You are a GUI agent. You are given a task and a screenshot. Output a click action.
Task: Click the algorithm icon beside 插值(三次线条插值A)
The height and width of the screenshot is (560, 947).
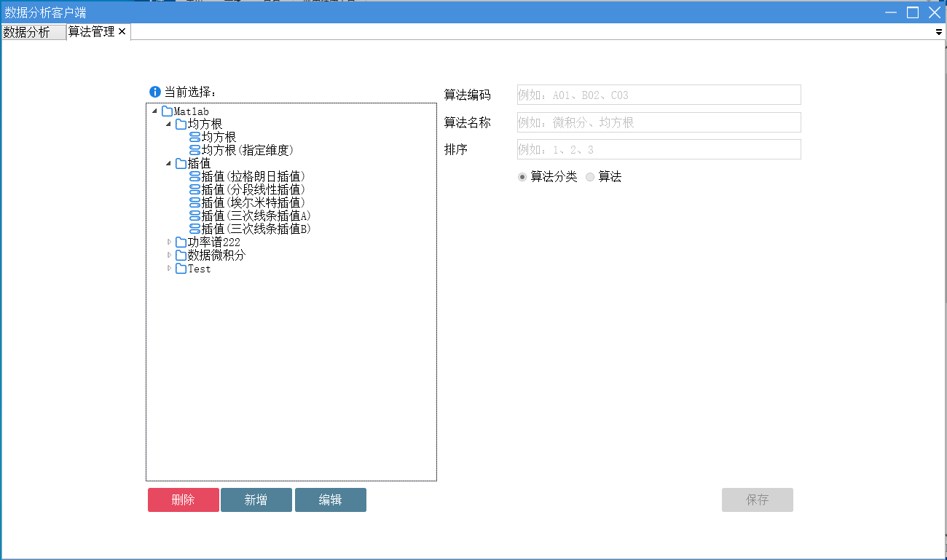coord(194,216)
